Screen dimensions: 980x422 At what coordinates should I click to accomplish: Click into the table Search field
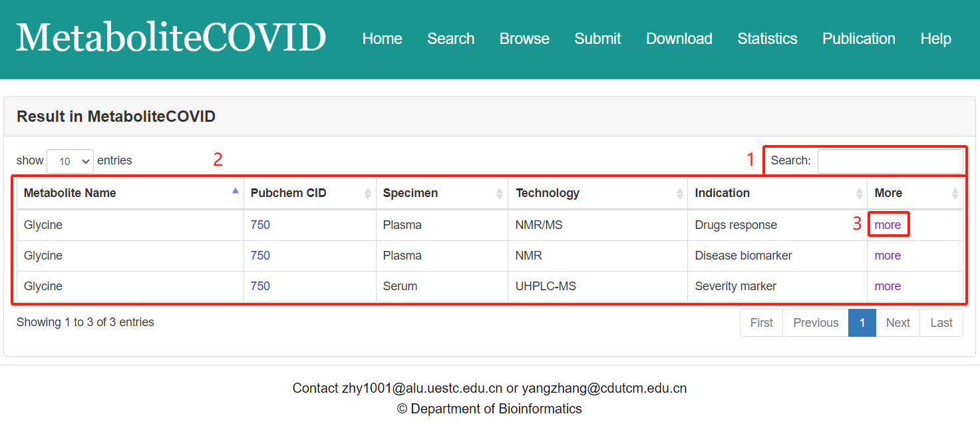890,161
